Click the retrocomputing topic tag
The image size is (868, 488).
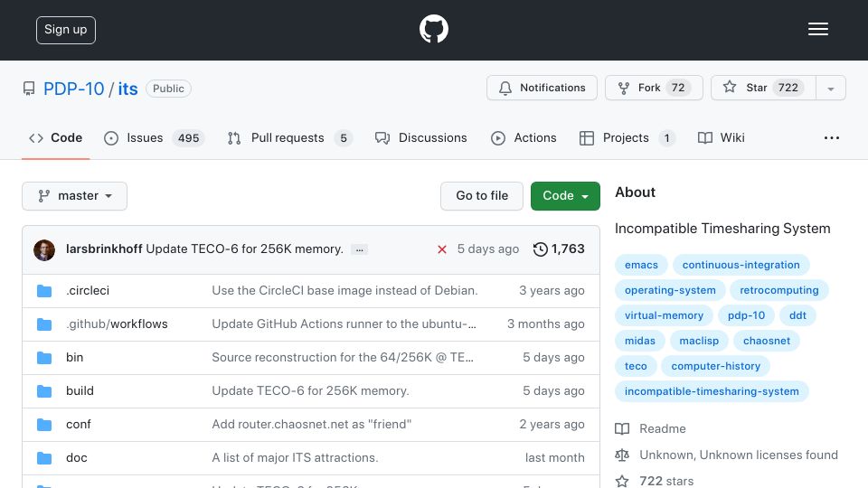778,290
